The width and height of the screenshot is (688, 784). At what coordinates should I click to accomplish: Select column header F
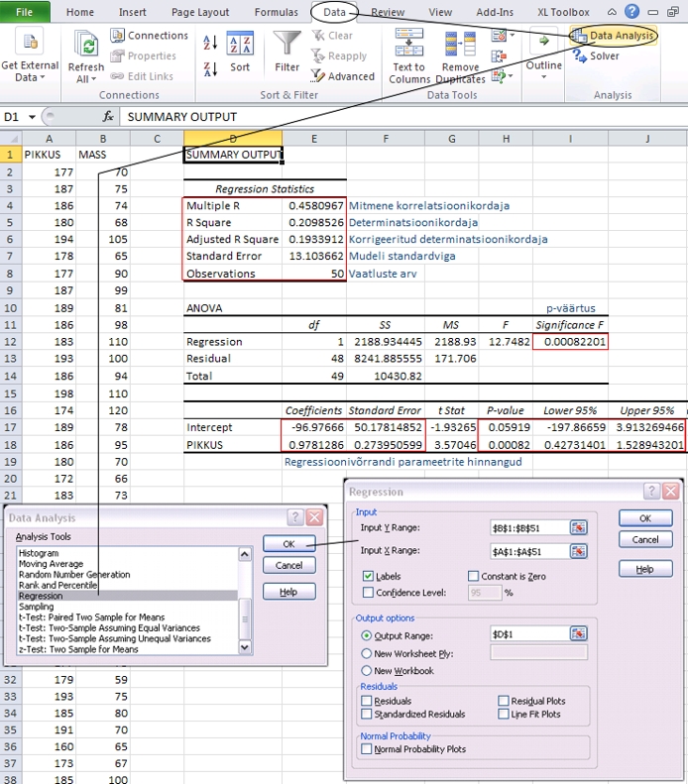(386, 139)
